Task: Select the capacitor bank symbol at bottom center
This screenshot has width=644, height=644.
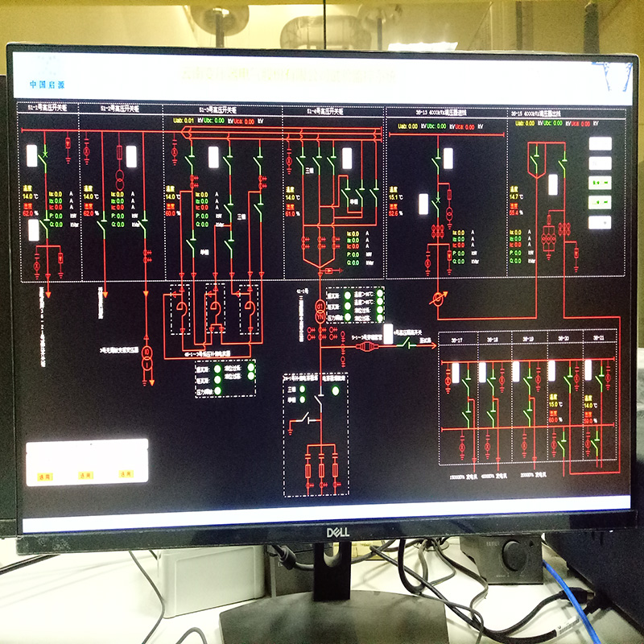Action: [322, 469]
